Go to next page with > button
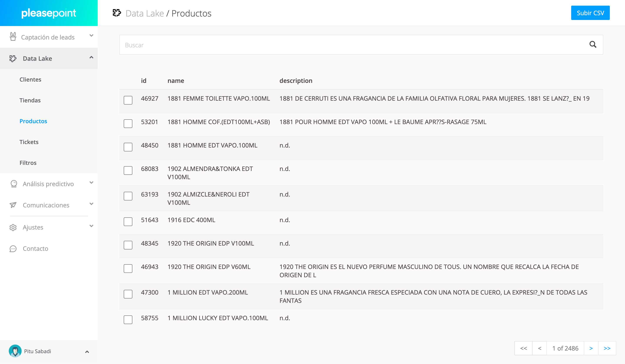Image resolution: width=625 pixels, height=364 pixels. pos(591,348)
